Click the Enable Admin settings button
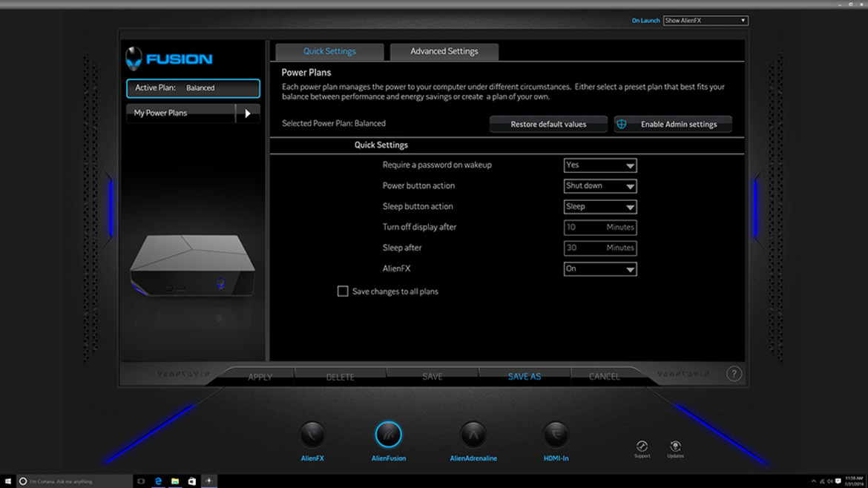This screenshot has width=868, height=488. (x=673, y=125)
